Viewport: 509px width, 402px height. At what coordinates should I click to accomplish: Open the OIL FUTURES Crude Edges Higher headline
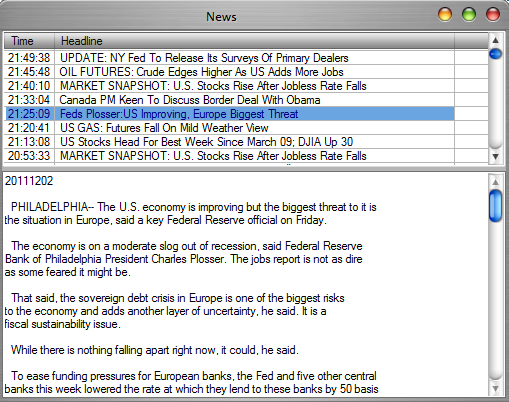pyautogui.click(x=229, y=72)
